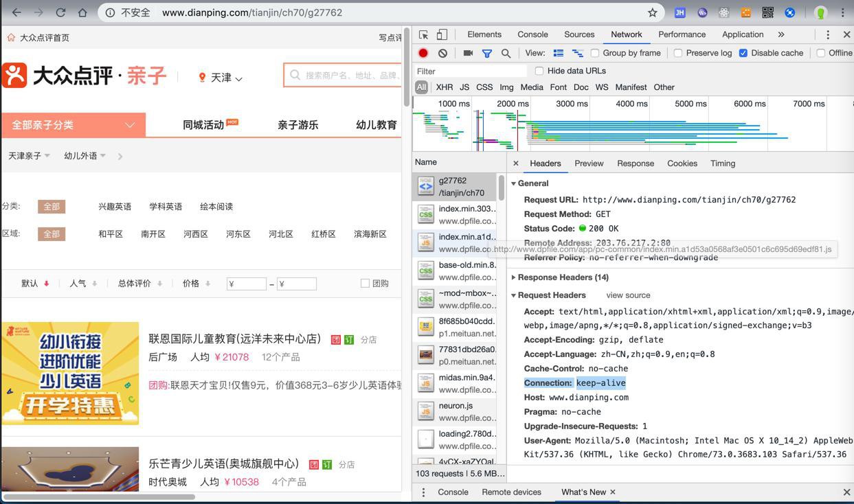
Task: Open the Chrome three-dot menu
Action: click(843, 12)
